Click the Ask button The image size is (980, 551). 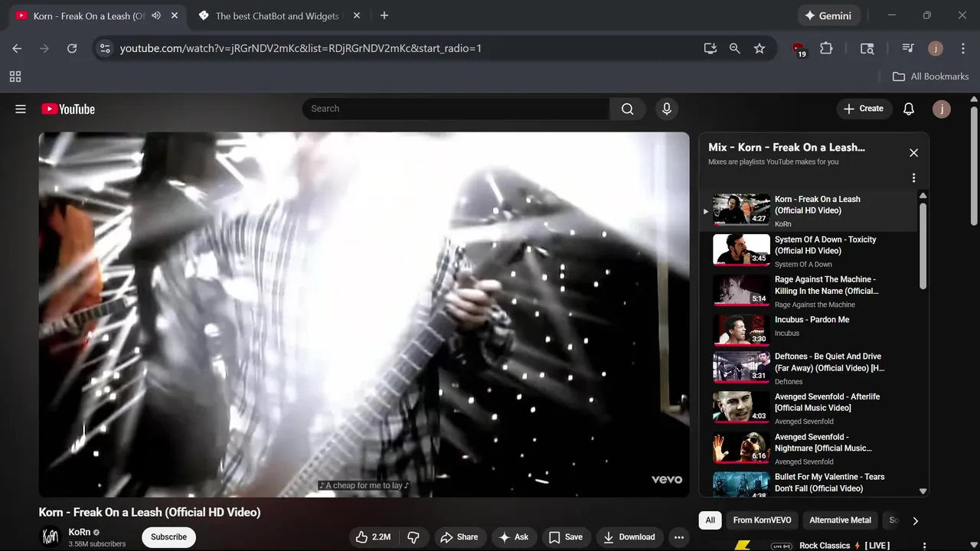pyautogui.click(x=514, y=537)
